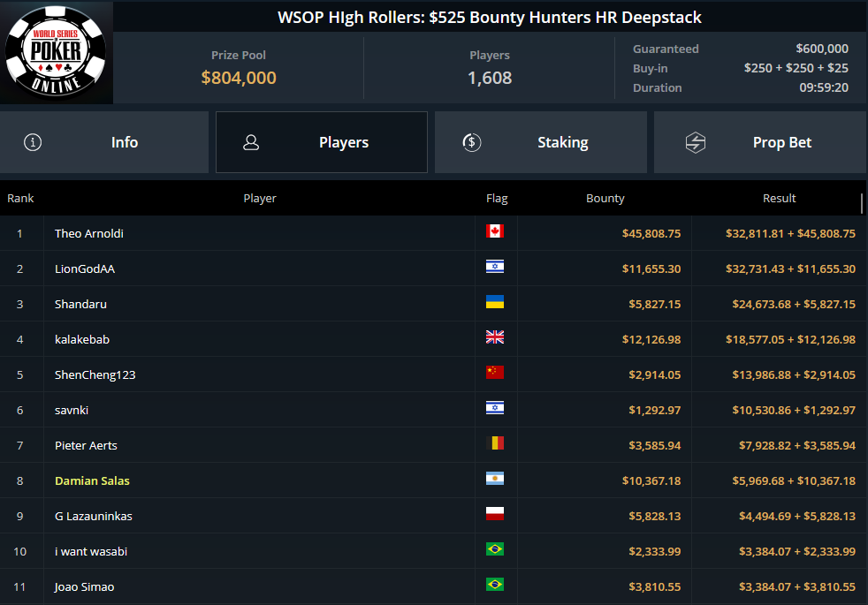Click LionGodAA's $11,655.30 bounty
The height and width of the screenshot is (605, 868).
point(651,268)
